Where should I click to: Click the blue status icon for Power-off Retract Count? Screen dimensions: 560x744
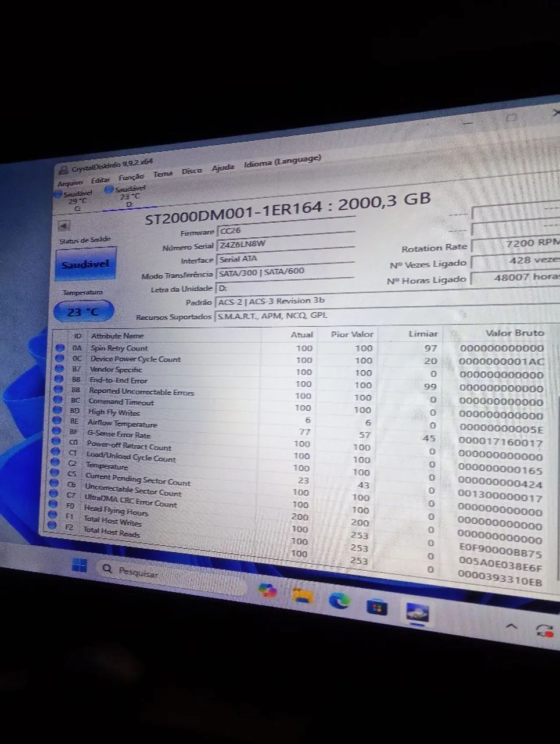click(x=55, y=441)
